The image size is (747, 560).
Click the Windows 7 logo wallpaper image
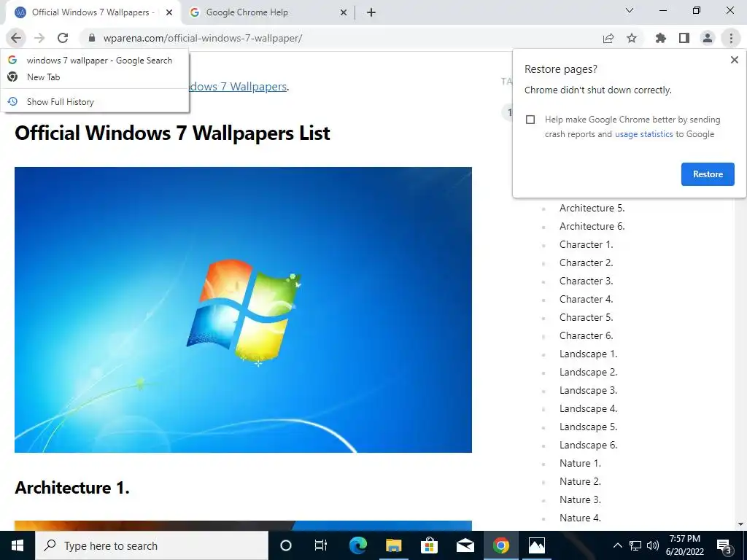(243, 310)
